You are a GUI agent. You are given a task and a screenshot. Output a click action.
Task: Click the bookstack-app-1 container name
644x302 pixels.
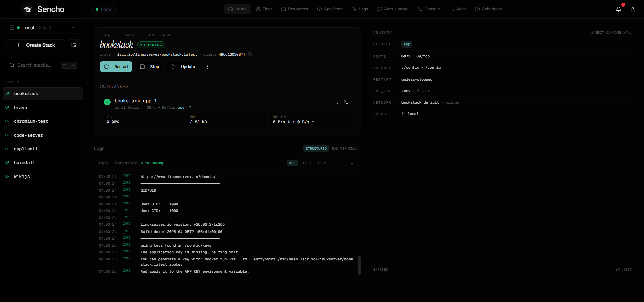coord(136,101)
